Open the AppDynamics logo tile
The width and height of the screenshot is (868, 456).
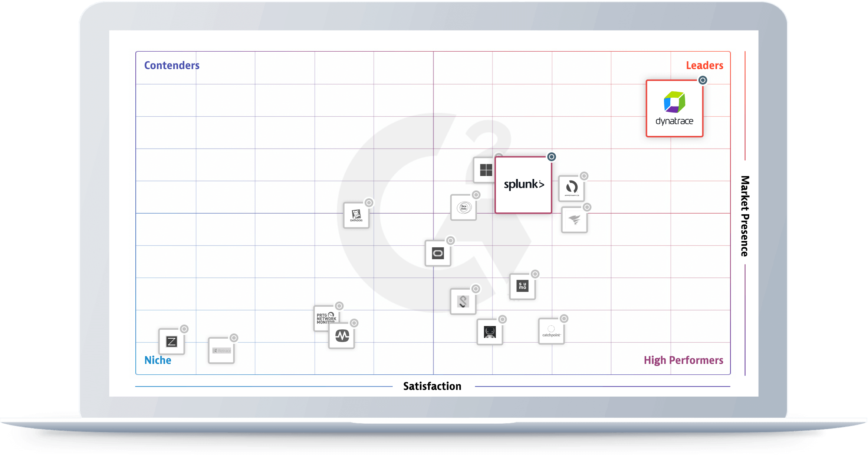(572, 189)
